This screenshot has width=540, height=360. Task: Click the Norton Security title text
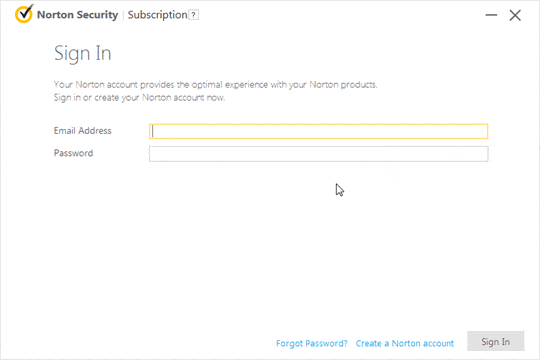[x=77, y=15]
